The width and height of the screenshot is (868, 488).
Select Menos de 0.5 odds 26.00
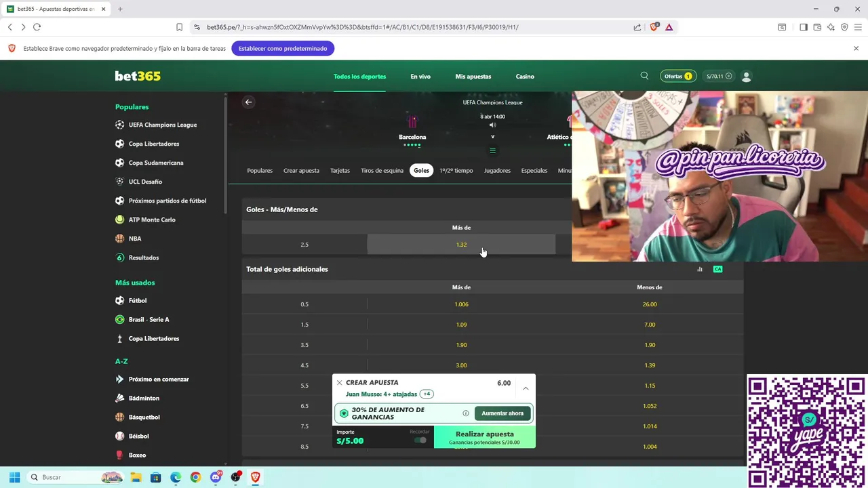pos(650,304)
